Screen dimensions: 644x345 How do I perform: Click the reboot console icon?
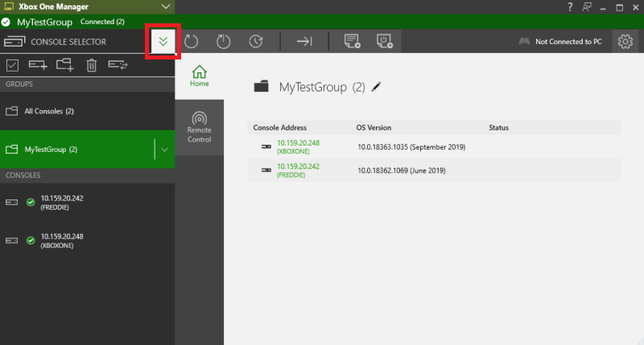click(x=191, y=42)
